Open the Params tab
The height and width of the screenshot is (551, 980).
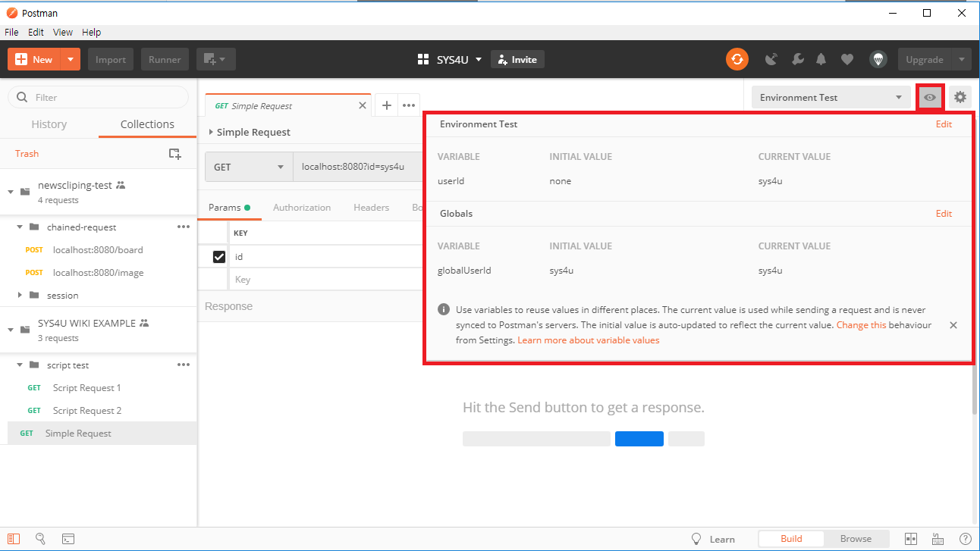coord(229,207)
